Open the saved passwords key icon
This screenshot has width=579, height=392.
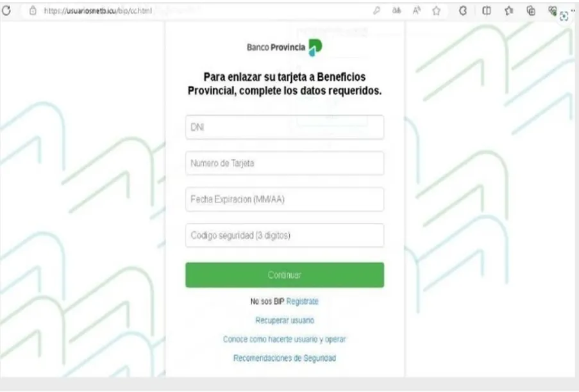tap(376, 11)
